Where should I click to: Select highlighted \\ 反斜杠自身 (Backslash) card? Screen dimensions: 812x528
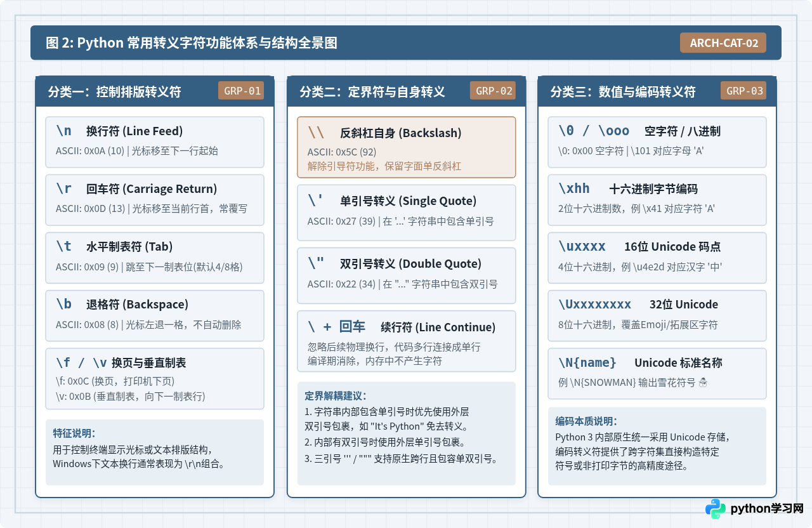click(407, 147)
